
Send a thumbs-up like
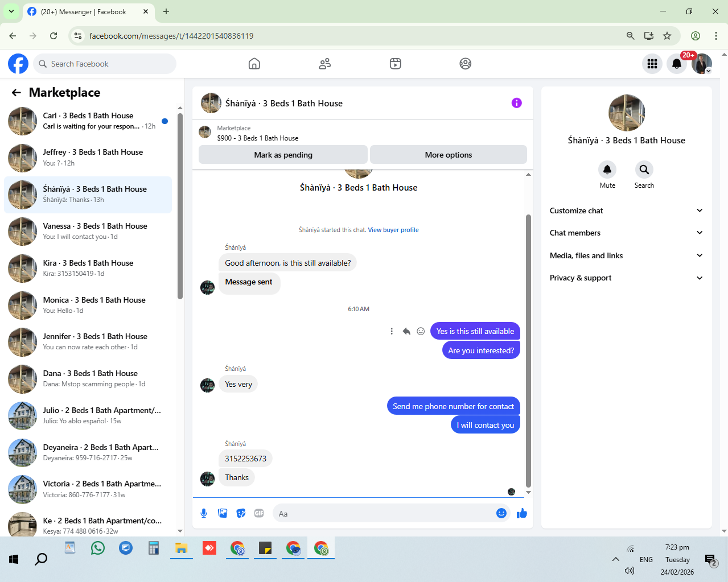[522, 513]
